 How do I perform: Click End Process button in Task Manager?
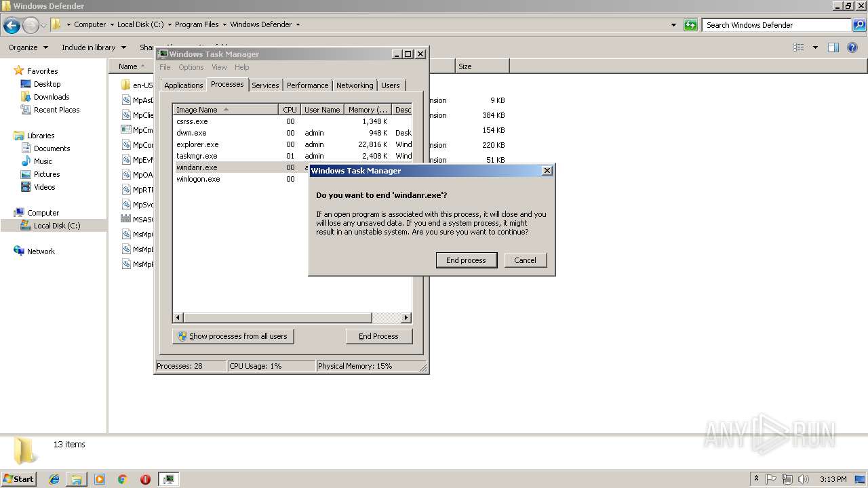(x=378, y=336)
